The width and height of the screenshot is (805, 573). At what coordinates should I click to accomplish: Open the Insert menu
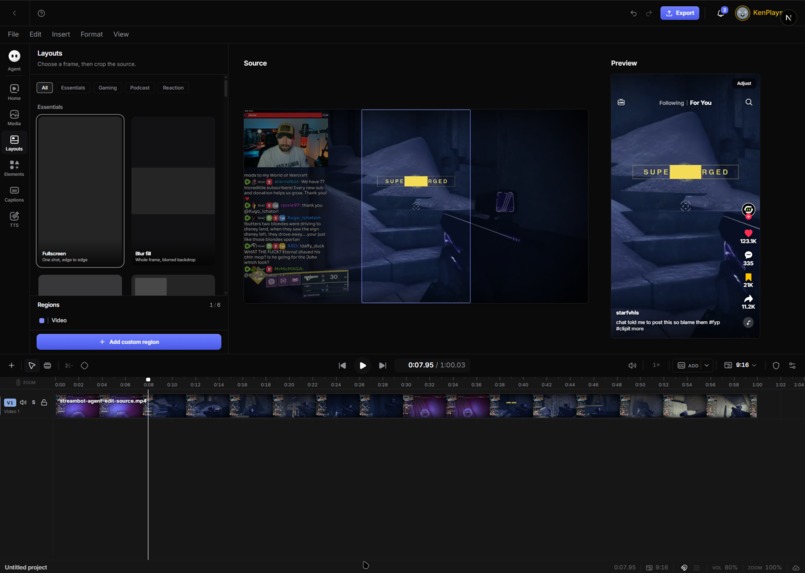61,34
